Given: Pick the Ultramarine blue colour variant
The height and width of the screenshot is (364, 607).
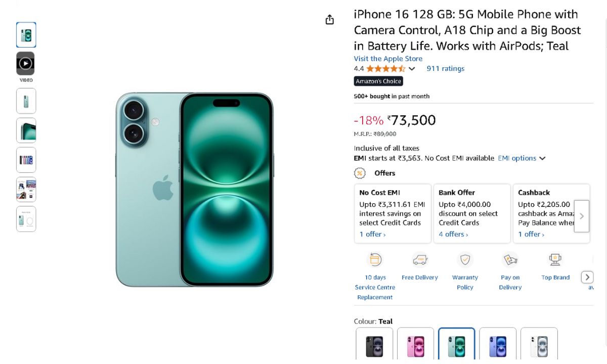Looking at the screenshot, I should click(498, 345).
